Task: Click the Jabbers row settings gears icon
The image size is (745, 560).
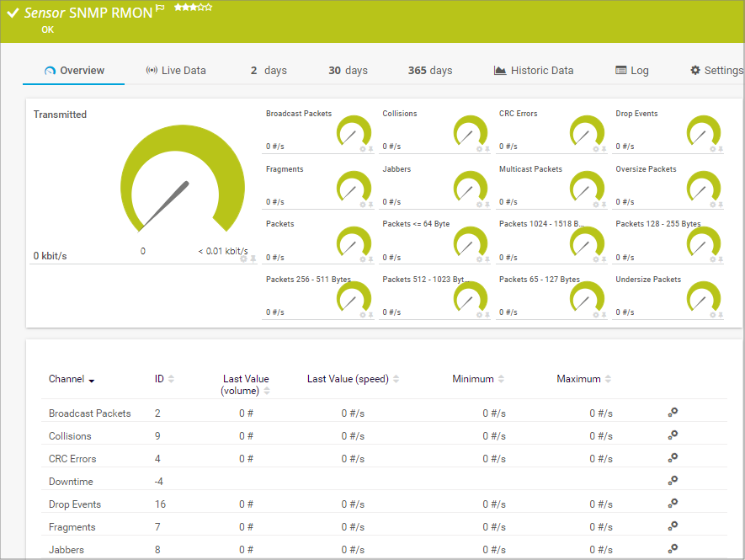Action: point(673,549)
